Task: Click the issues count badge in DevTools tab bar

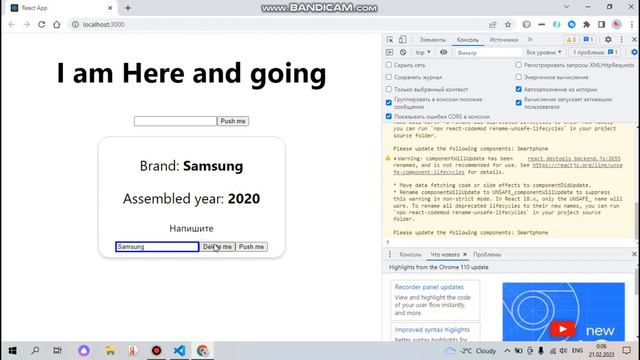Action: click(588, 40)
